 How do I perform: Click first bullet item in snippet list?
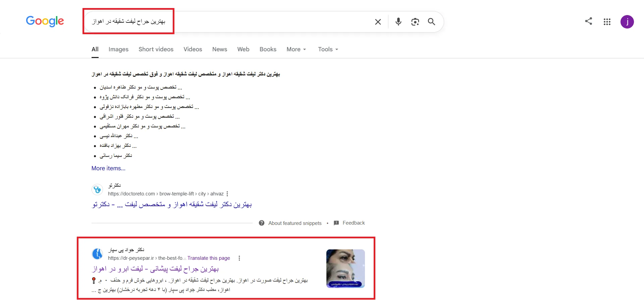click(x=141, y=87)
